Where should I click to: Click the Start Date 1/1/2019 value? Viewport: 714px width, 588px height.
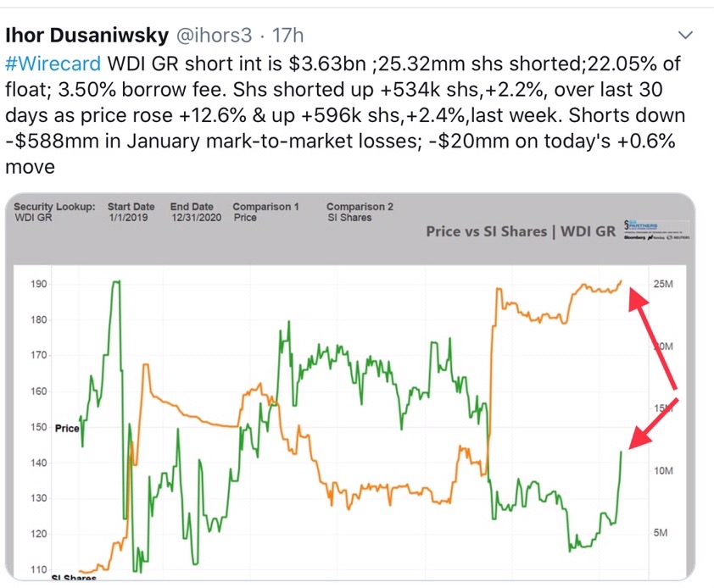point(121,218)
